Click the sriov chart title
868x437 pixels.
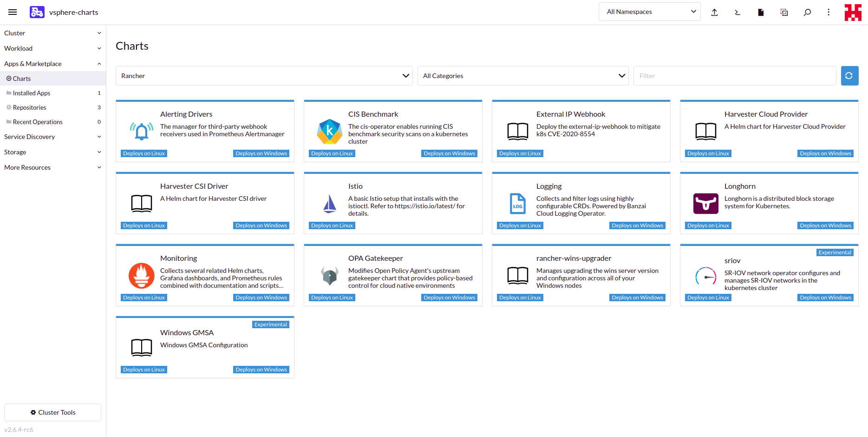732,261
